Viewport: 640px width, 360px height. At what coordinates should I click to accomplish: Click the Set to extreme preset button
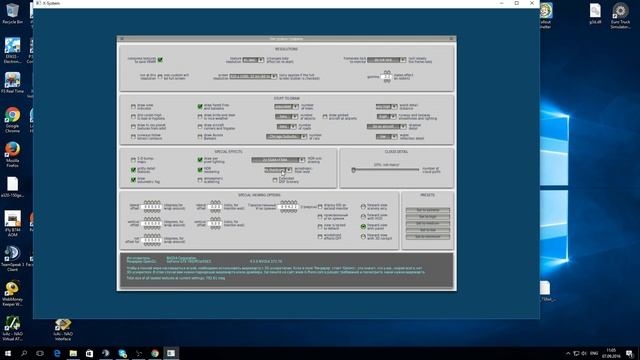(427, 210)
